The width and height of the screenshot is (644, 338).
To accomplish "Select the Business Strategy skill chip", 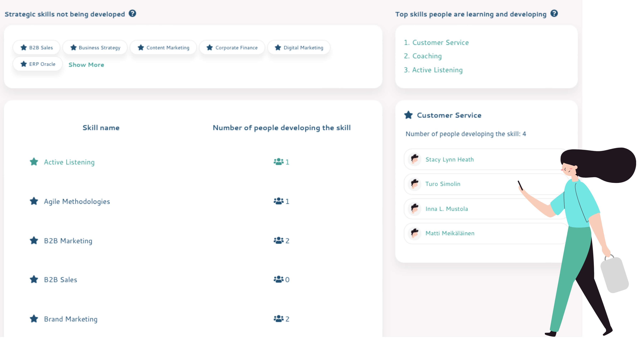I will 95,48.
